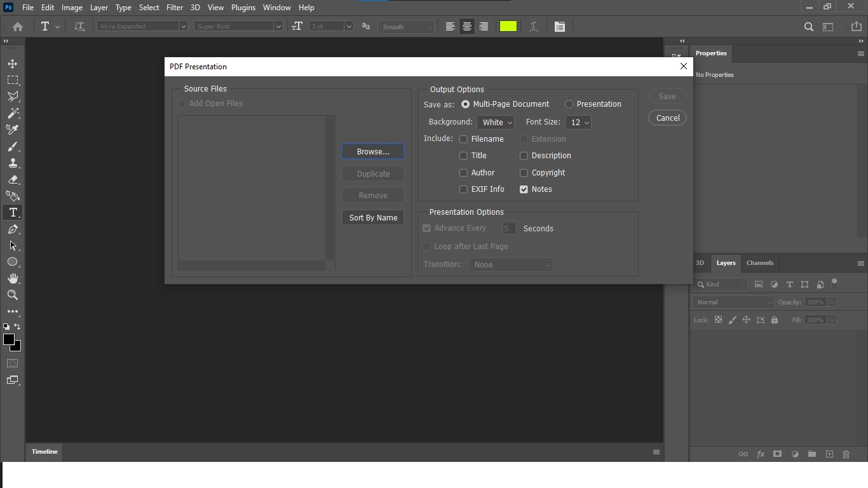
Task: Select Presentation radio button
Action: point(569,104)
